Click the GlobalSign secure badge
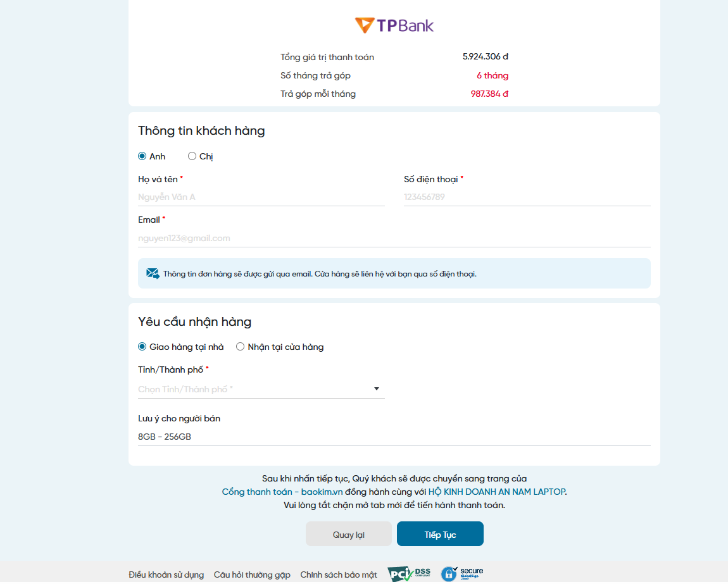The height and width of the screenshot is (584, 728). point(462,574)
